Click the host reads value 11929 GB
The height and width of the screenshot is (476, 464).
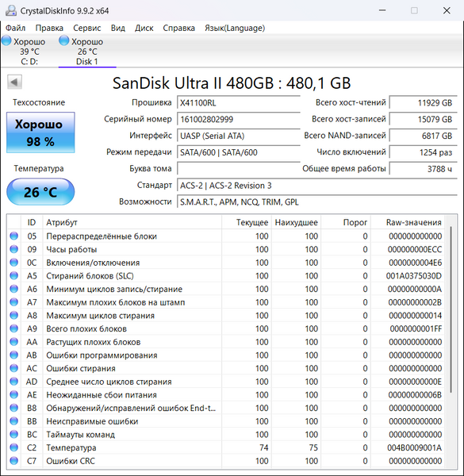[423, 103]
